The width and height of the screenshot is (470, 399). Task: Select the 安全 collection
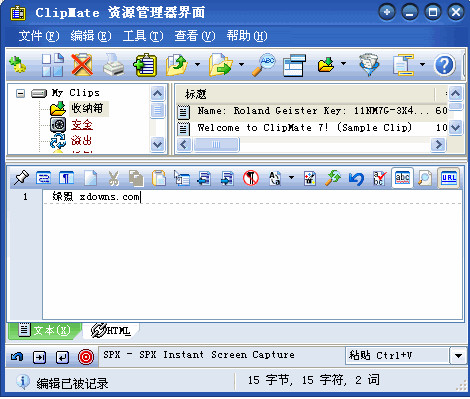pyautogui.click(x=82, y=125)
